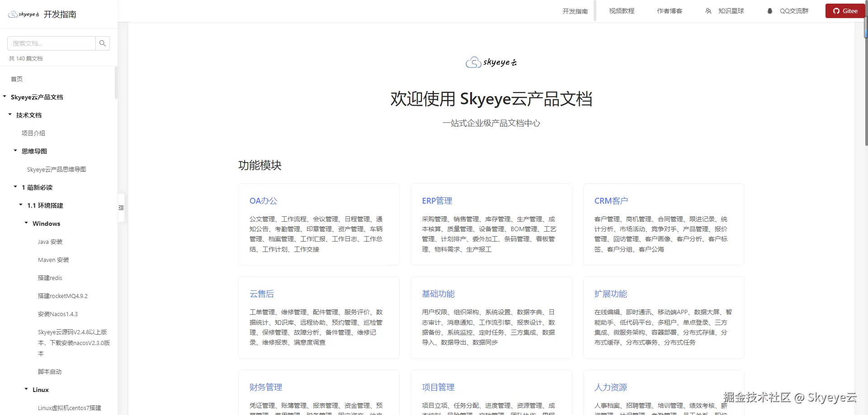The width and height of the screenshot is (868, 415).
Task: Open the nacosV2.3.0 install document
Action: point(74,343)
